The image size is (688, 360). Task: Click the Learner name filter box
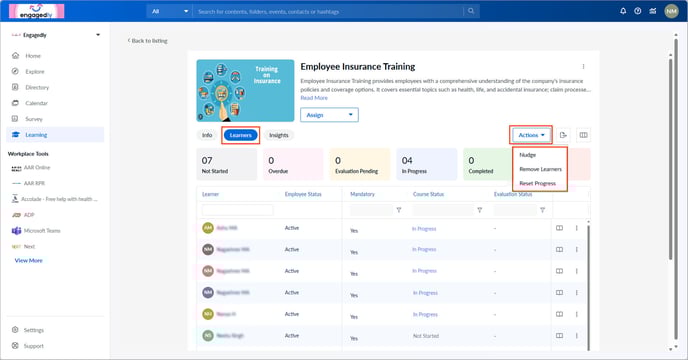click(237, 210)
